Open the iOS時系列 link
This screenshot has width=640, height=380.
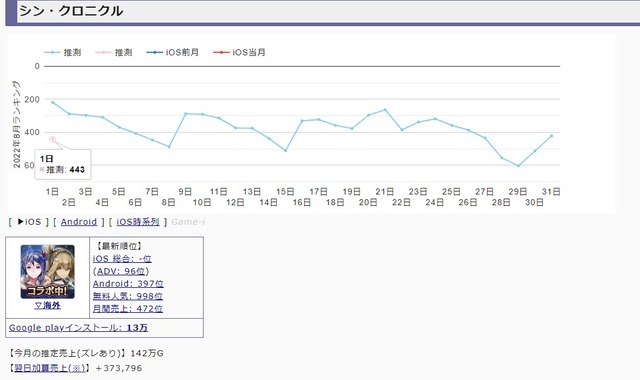coord(138,222)
